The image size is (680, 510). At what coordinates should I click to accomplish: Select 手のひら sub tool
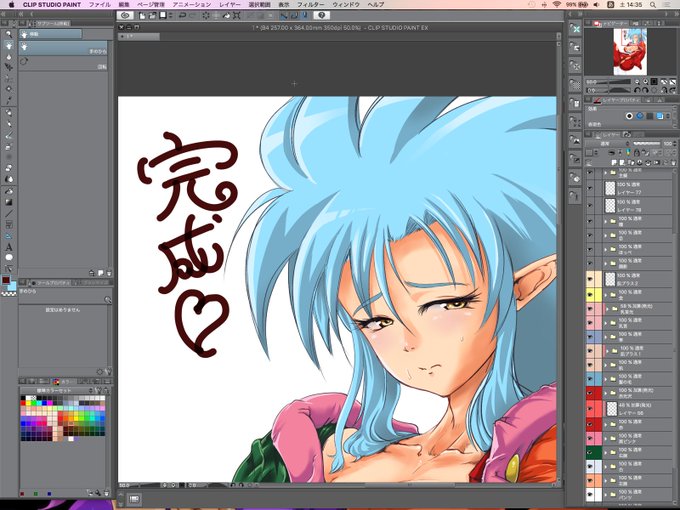point(63,48)
